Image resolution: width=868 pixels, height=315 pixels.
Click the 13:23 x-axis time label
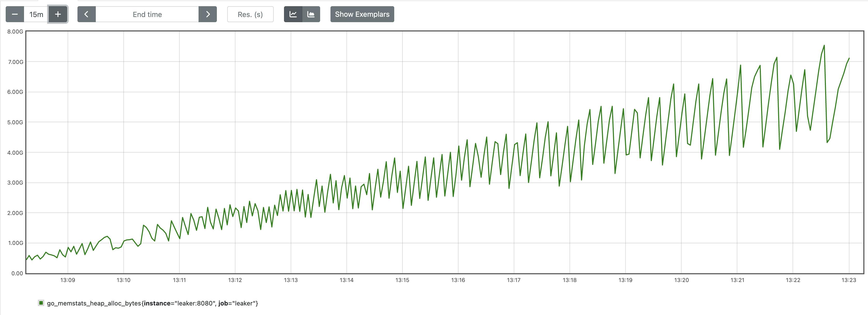pos(849,280)
